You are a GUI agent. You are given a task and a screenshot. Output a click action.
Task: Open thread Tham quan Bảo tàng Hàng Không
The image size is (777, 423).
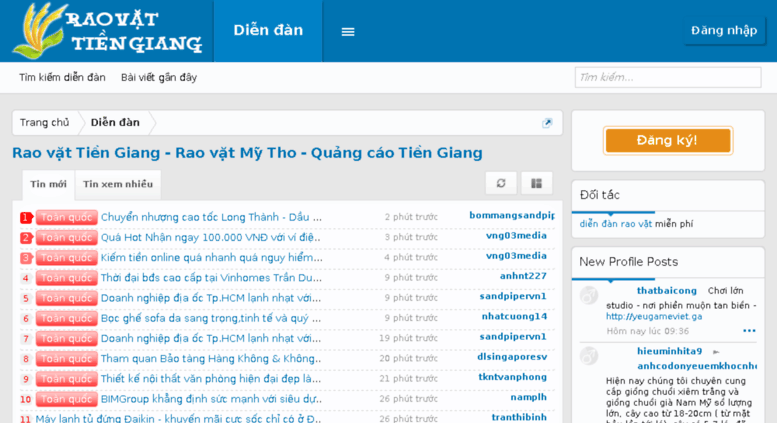point(211,359)
